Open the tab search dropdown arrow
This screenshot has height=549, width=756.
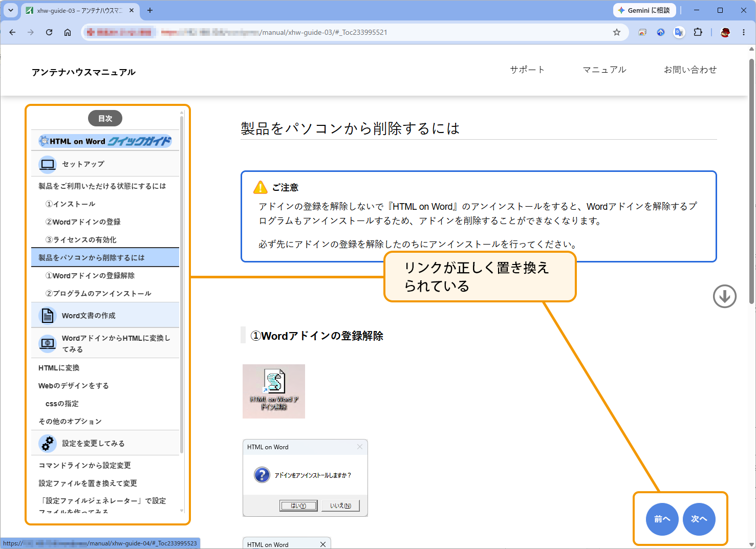[x=10, y=10]
